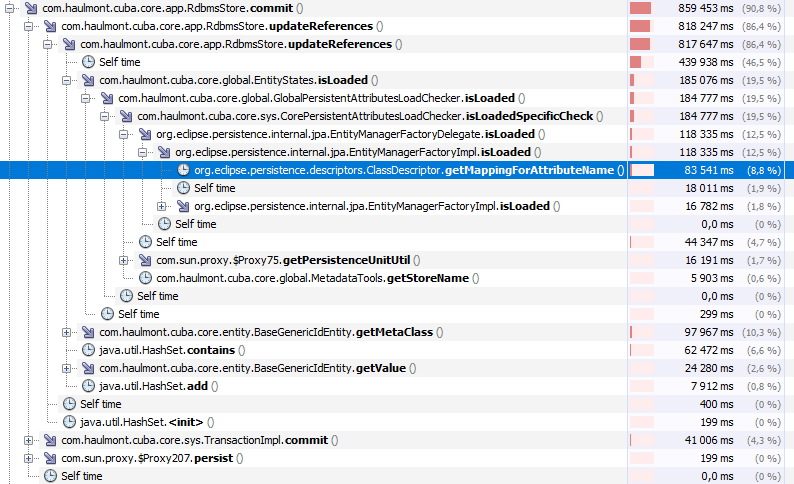The image size is (794, 484).
Task: Click the clock icon next to HashSet.add
Action: 87,386
